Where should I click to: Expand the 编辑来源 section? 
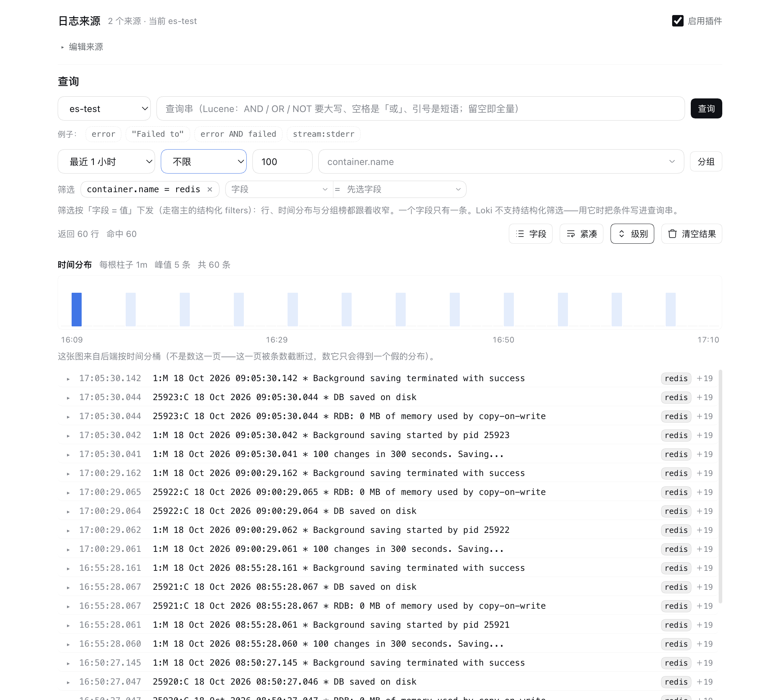(82, 47)
